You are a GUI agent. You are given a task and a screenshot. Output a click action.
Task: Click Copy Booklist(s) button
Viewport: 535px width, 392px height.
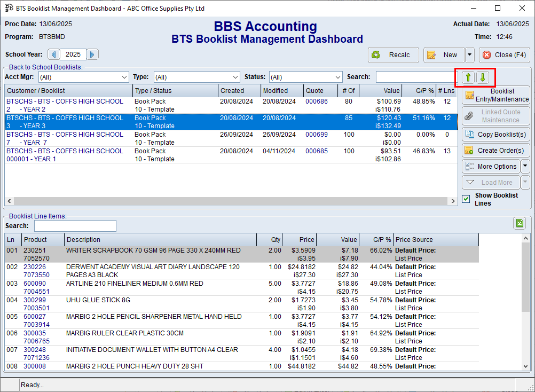tap(495, 134)
